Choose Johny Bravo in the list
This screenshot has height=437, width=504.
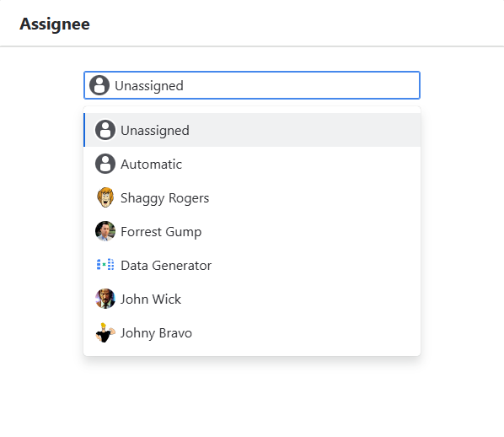252,332
